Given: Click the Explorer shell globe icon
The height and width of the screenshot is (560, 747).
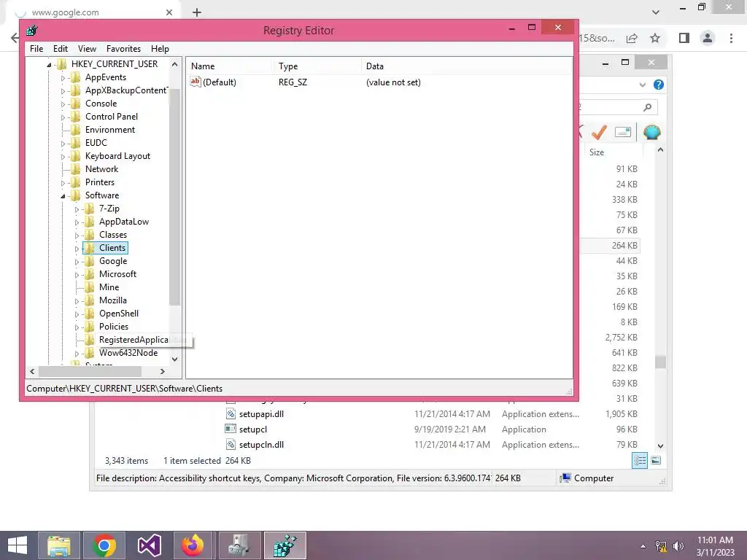Looking at the screenshot, I should (x=651, y=132).
